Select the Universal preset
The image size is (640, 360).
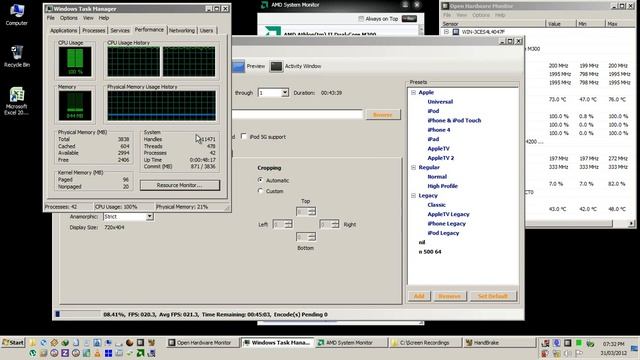click(440, 102)
